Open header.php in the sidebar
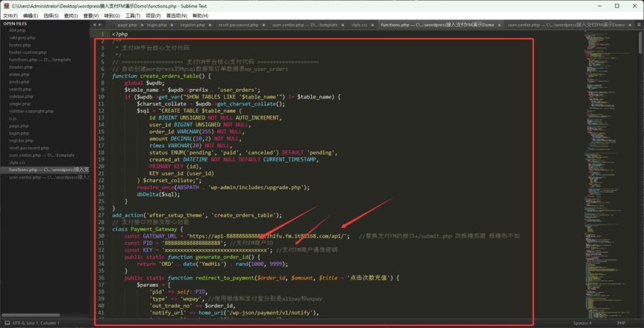 [21, 67]
